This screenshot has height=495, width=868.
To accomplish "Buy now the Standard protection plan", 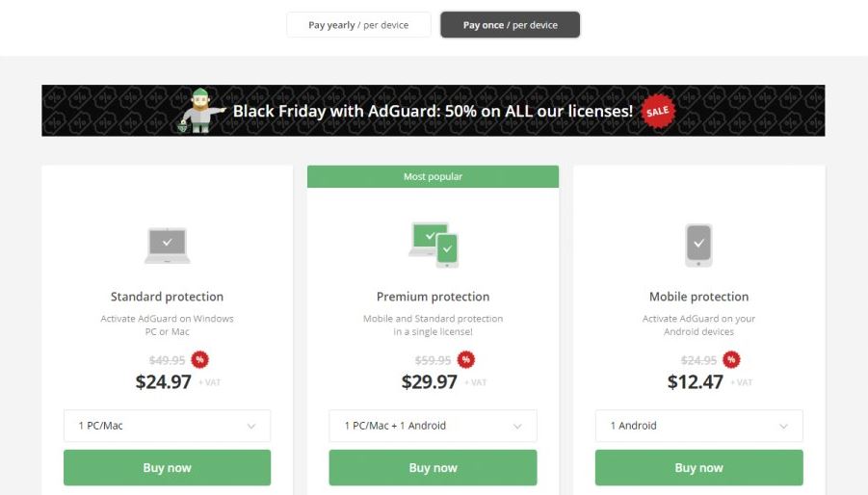I will point(167,468).
